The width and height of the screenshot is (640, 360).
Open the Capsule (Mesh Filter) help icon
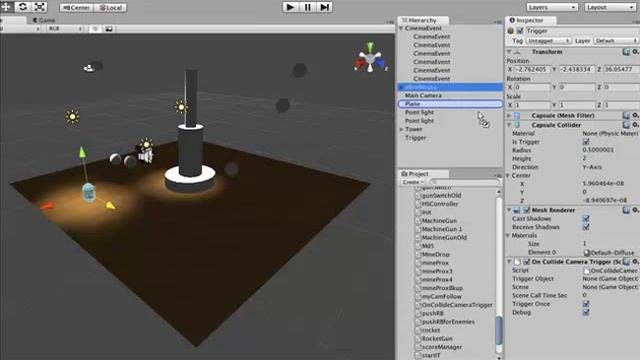pos(626,116)
